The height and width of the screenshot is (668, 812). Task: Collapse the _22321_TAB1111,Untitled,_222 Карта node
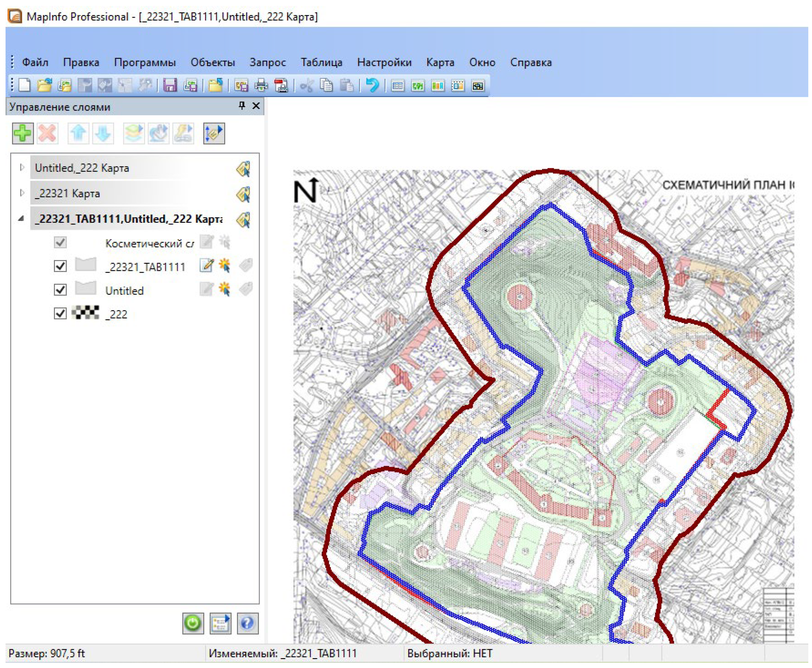pyautogui.click(x=21, y=218)
